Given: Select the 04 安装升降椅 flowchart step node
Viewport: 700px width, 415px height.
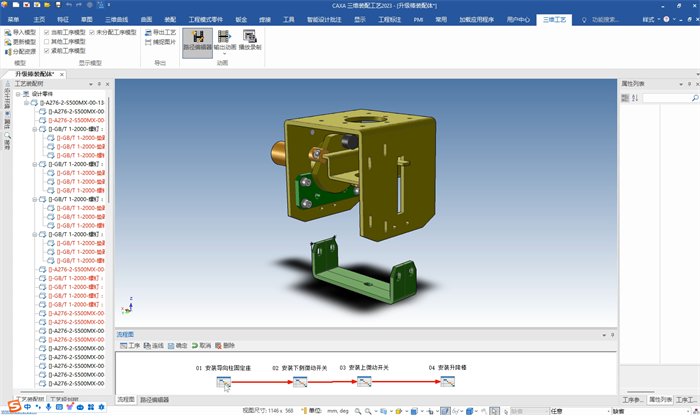Looking at the screenshot, I should click(x=447, y=382).
